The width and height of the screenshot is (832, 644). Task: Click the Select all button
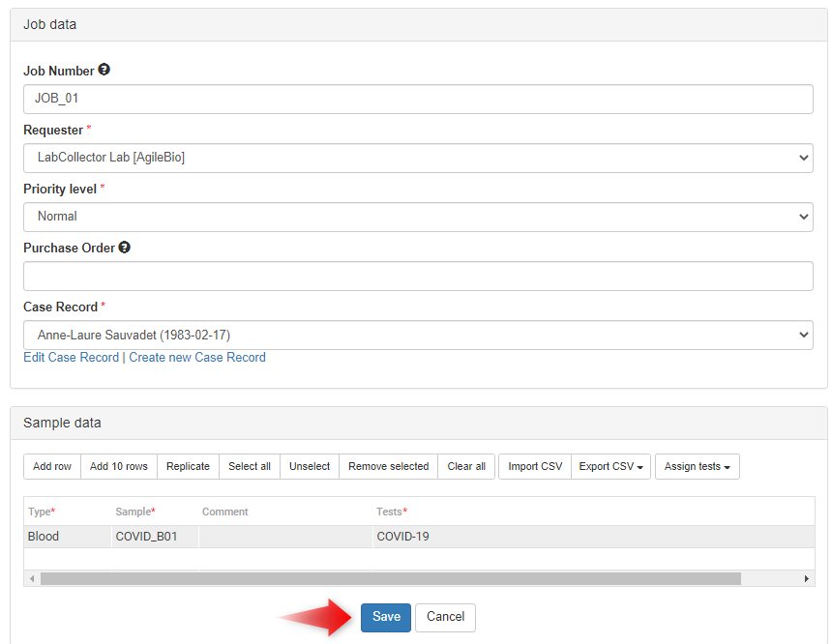tap(250, 466)
